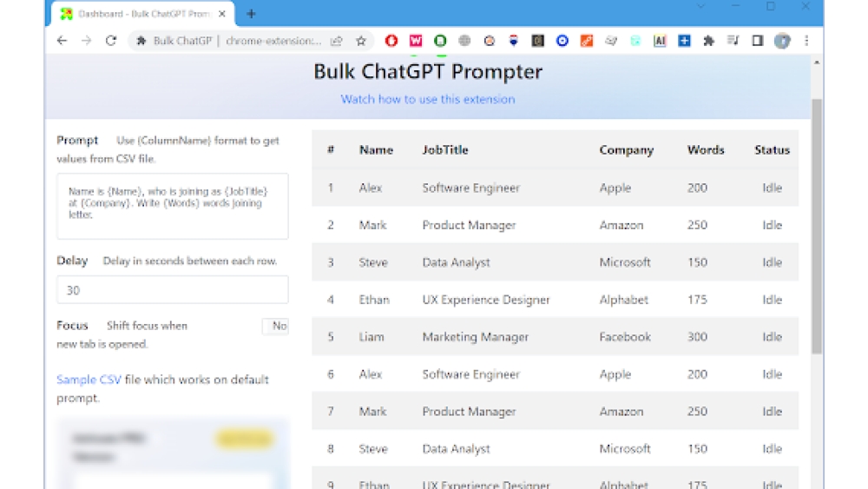Open the gray globe extension icon
Image resolution: width=868 pixels, height=489 pixels.
pos(464,41)
